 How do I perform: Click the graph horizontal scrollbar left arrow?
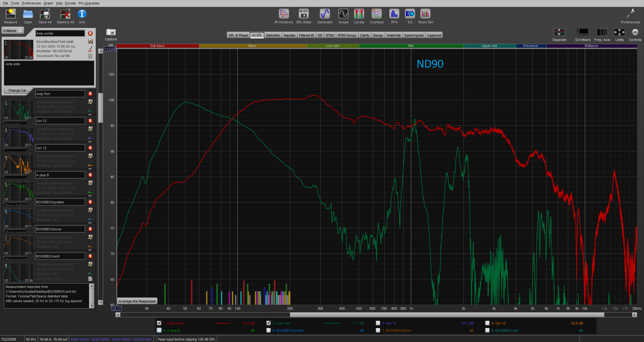(118, 315)
